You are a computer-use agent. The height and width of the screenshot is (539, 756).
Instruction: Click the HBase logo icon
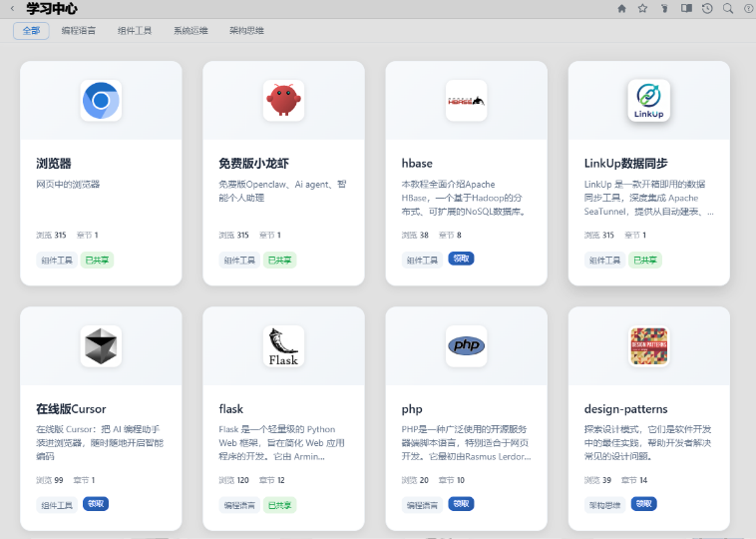click(x=466, y=101)
